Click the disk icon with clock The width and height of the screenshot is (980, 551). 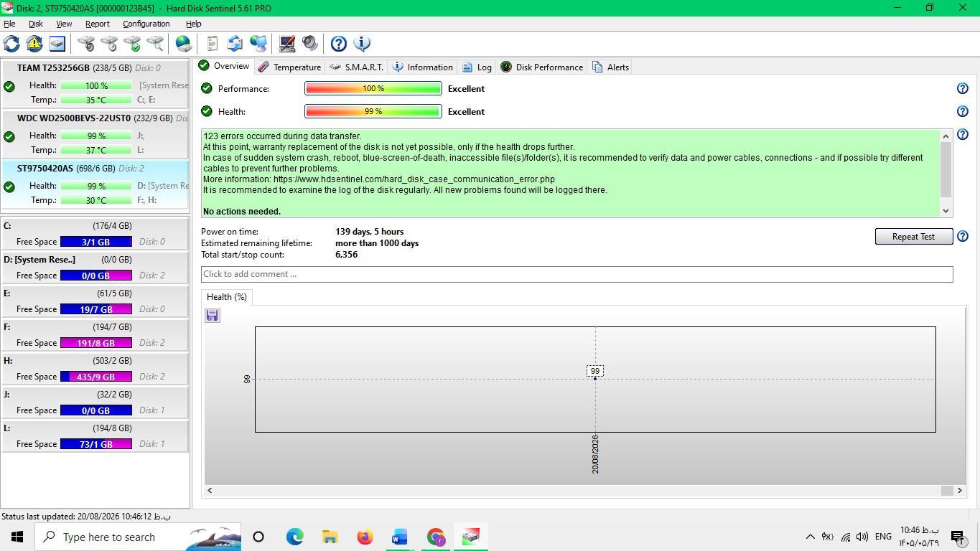109,44
